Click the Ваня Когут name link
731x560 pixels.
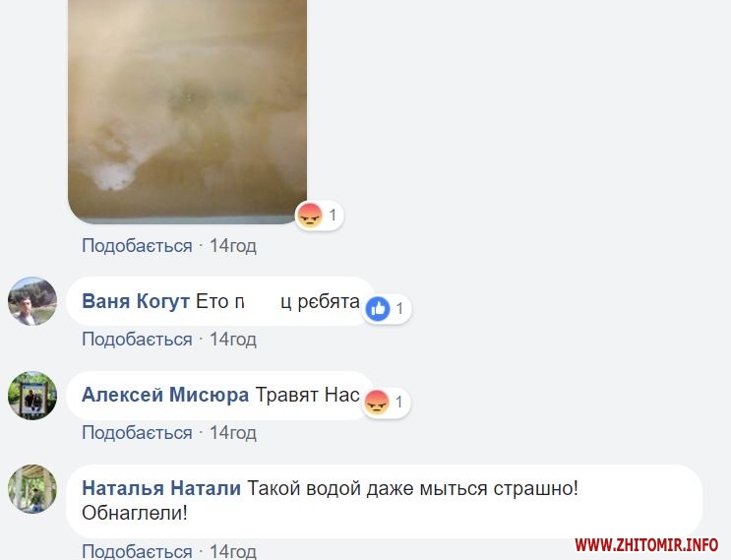(136, 302)
